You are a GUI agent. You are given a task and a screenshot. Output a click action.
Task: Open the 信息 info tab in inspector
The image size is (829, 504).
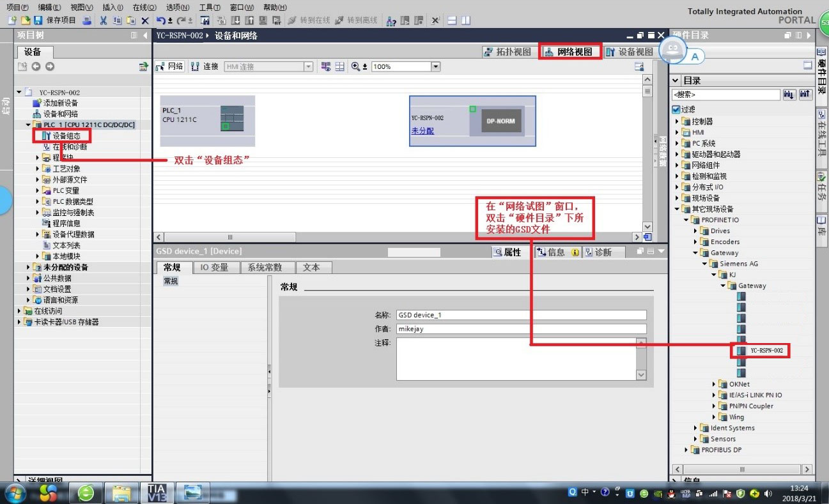pos(557,252)
